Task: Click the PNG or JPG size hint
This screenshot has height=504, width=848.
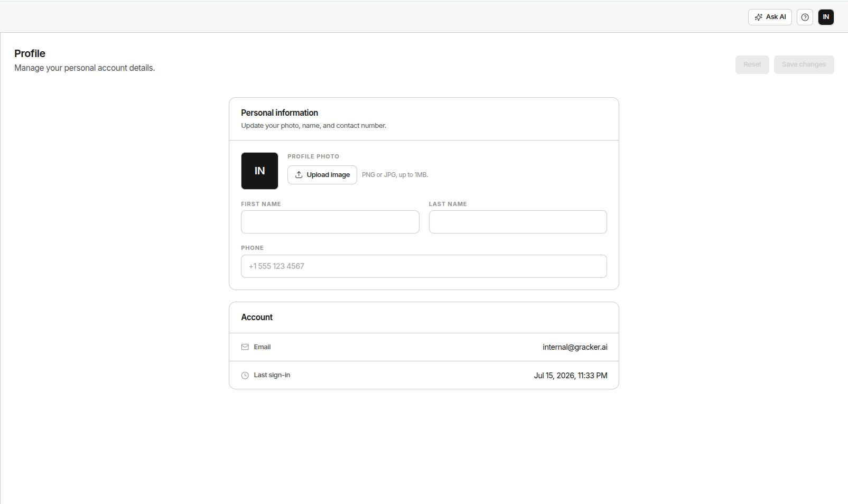Action: click(x=395, y=175)
